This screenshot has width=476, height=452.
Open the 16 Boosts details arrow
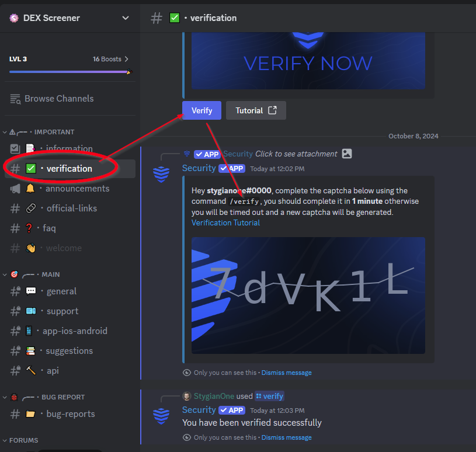(126, 59)
